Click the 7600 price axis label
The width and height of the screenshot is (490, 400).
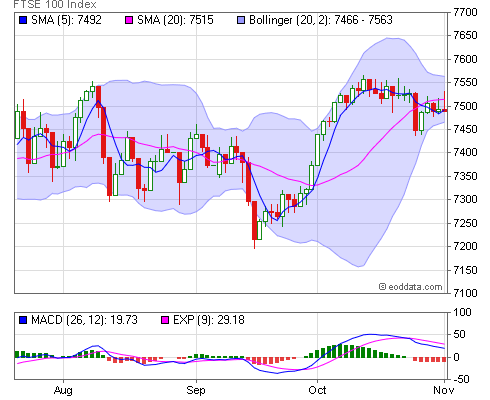pos(465,59)
